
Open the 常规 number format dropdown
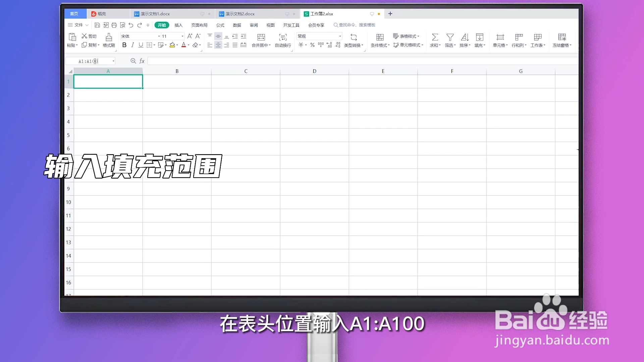(339, 36)
